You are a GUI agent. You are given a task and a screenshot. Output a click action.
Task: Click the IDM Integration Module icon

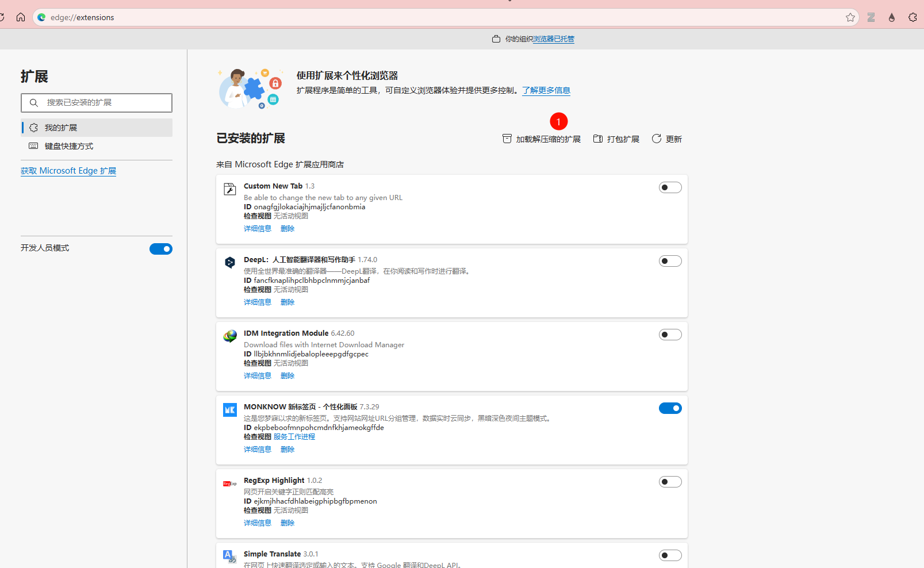(230, 336)
